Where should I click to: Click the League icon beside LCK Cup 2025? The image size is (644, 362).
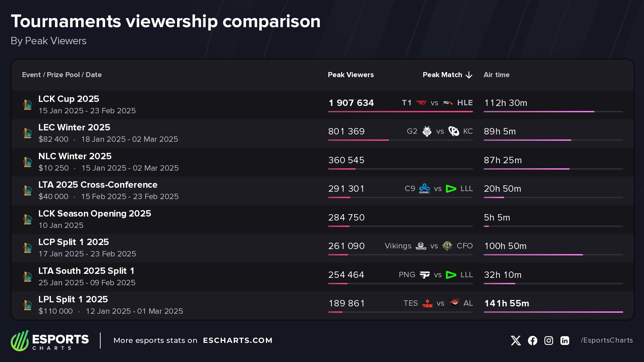[28, 105]
